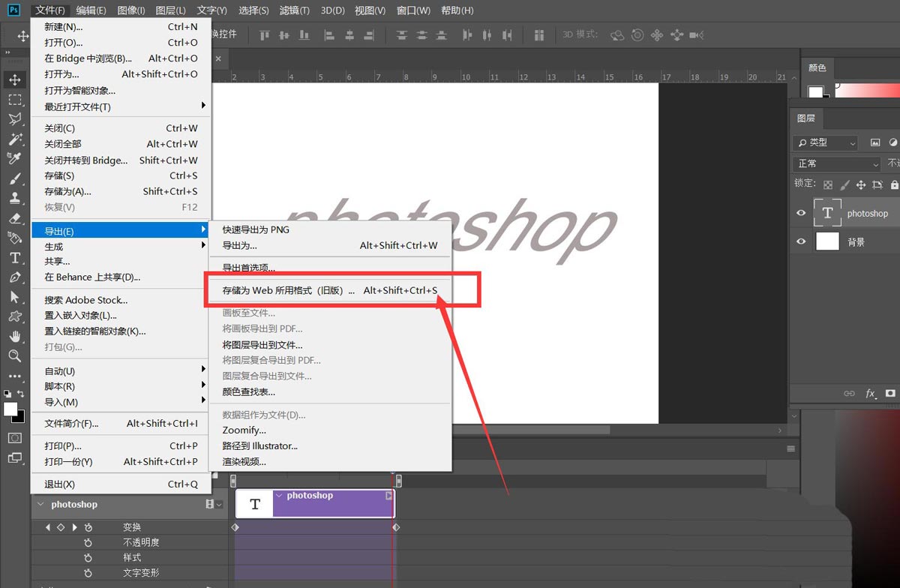Viewport: 900px width, 588px height.
Task: Swap foreground and background colors
Action: [x=21, y=393]
